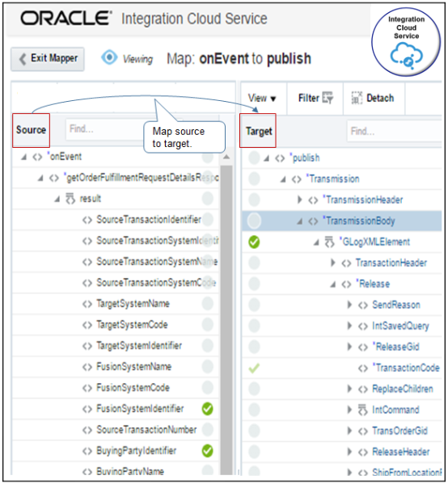Viewport: 448px width, 484px height.
Task: Click the source tree vertical scrollbar thumb
Action: pos(226,319)
